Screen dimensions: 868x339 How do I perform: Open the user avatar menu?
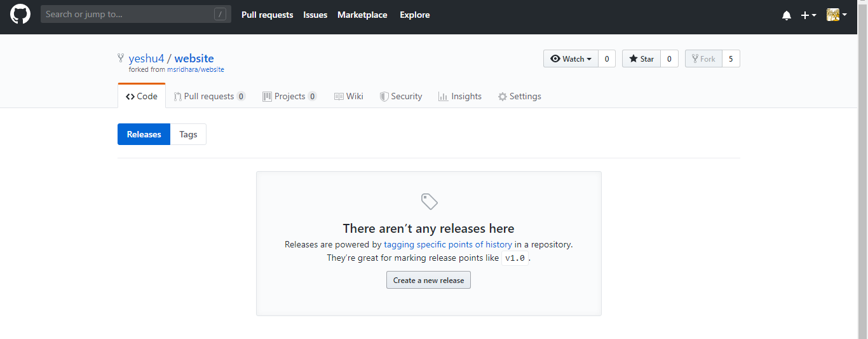836,15
